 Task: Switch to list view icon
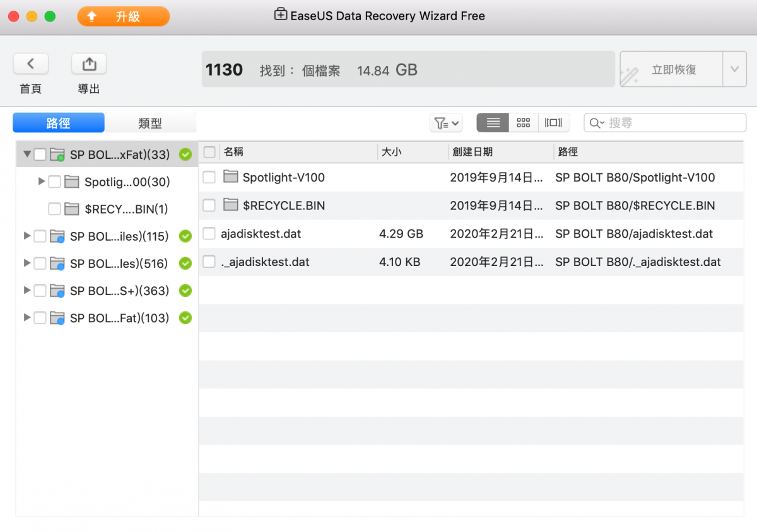[x=493, y=123]
